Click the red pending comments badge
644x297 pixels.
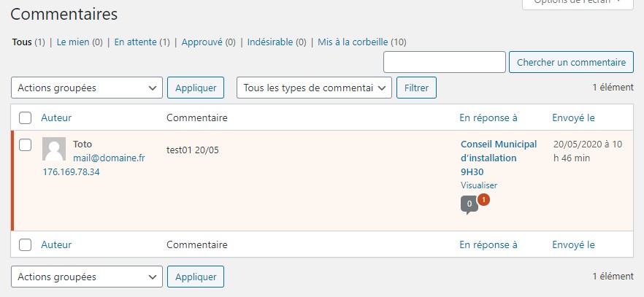pos(483,199)
